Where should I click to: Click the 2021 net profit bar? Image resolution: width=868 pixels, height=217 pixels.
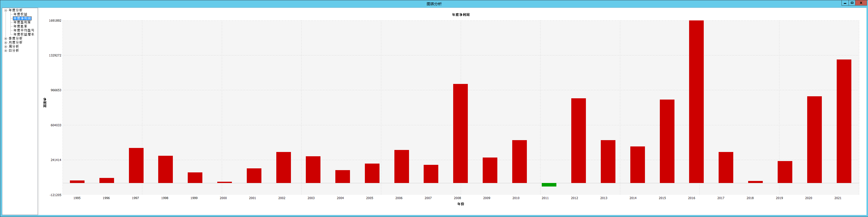pos(844,121)
